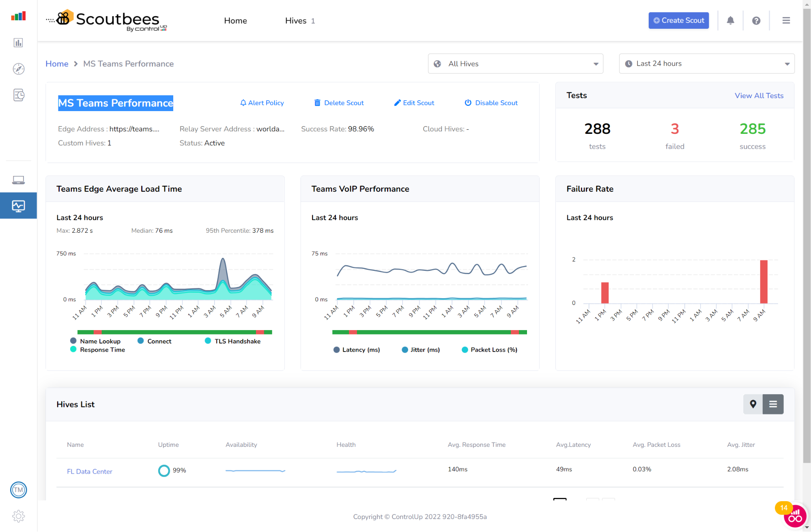Open the compass icon in sidebar
Screen dimensions: 811x532
coord(19,69)
